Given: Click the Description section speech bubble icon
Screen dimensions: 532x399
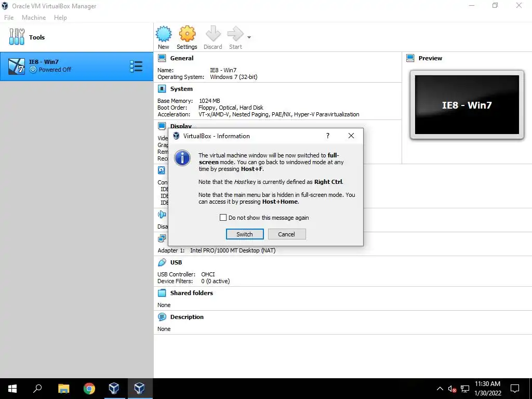Looking at the screenshot, I should coord(162,317).
